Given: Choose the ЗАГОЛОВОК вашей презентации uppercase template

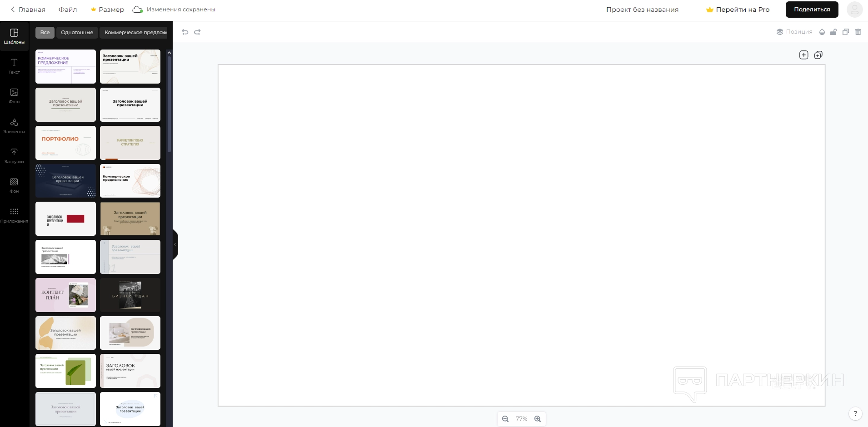Looking at the screenshot, I should point(130,371).
